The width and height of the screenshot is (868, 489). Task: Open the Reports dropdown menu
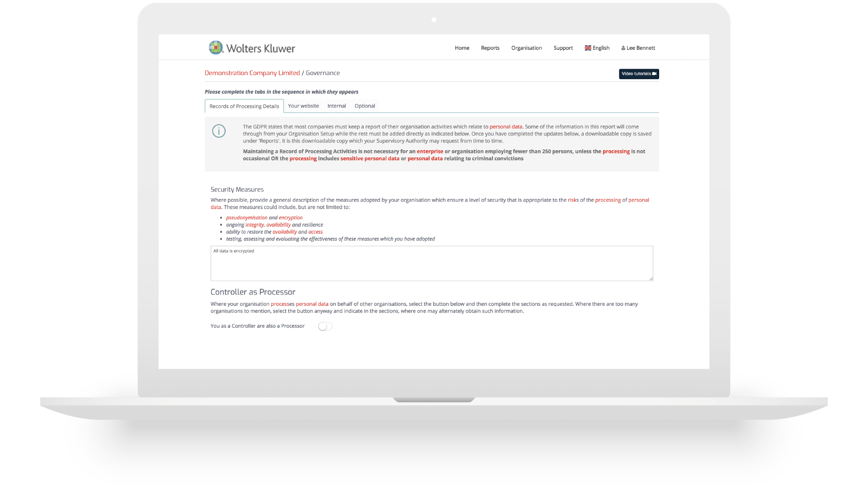[490, 47]
